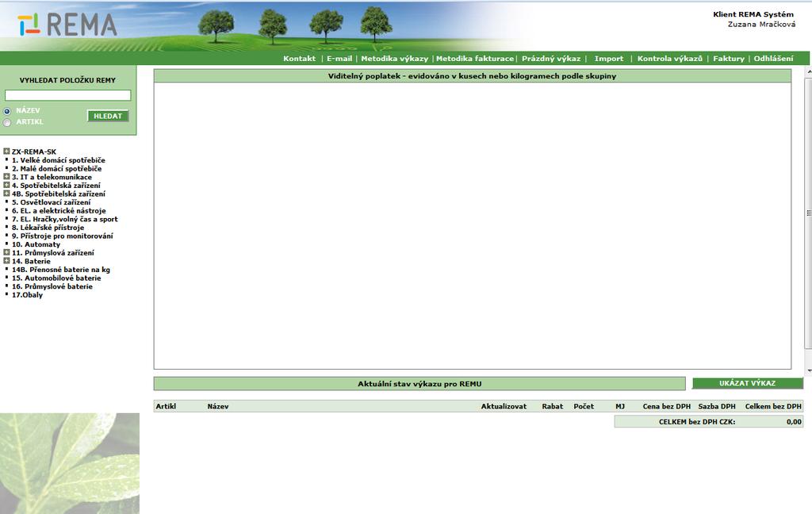Click the CELKEM bez DPH CZK total
812x514 pixels.
tap(708, 422)
